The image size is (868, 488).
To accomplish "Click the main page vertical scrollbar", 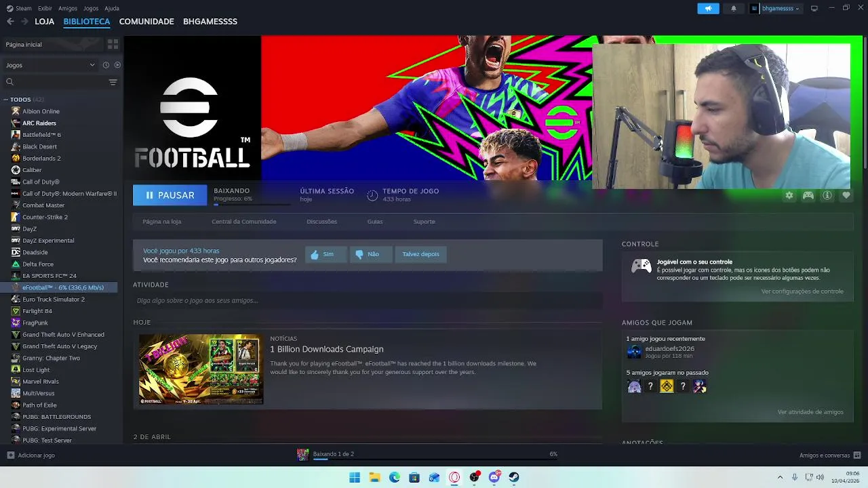I will 865,102.
